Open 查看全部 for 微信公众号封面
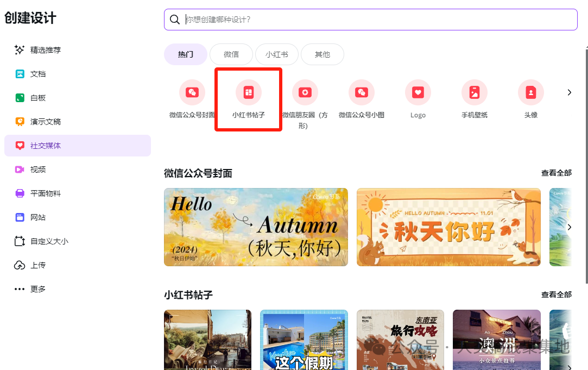 coord(557,172)
